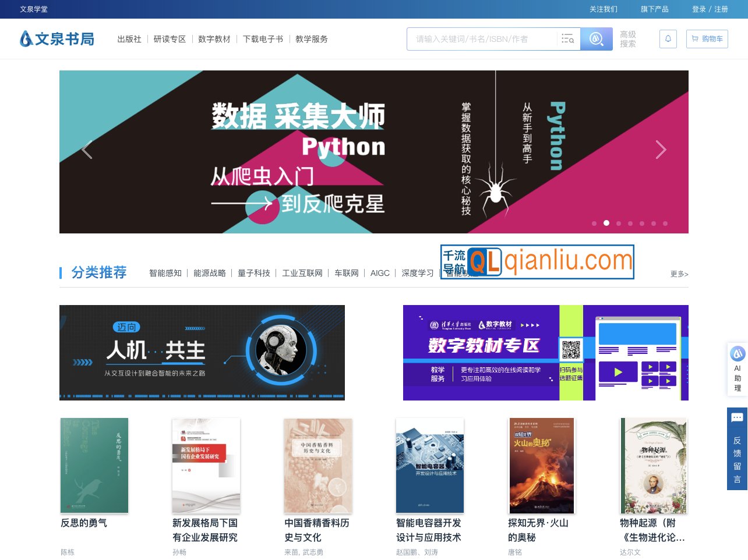Click the 高级搜索 advanced search link
748x560 pixels.
tap(627, 39)
